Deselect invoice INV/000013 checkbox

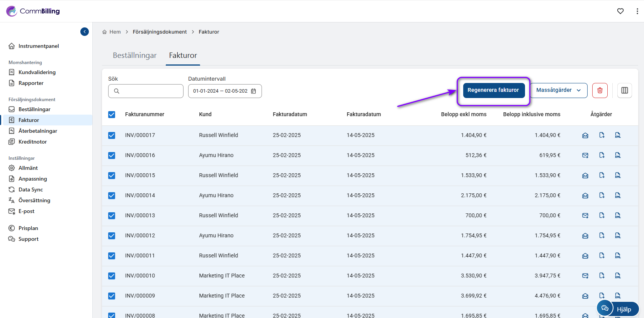[x=112, y=216]
